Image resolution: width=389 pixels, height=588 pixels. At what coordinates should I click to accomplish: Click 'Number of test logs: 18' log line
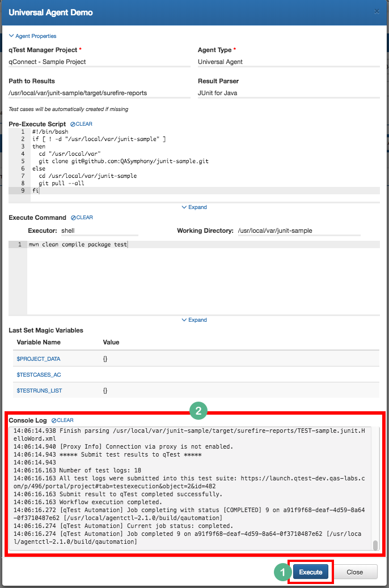point(100,470)
